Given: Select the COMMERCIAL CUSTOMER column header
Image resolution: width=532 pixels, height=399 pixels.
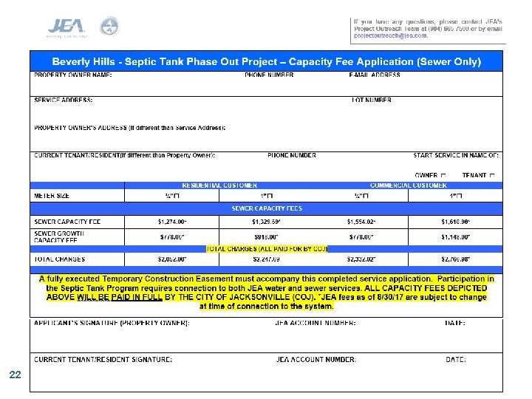Looking at the screenshot, I should pos(409,185).
